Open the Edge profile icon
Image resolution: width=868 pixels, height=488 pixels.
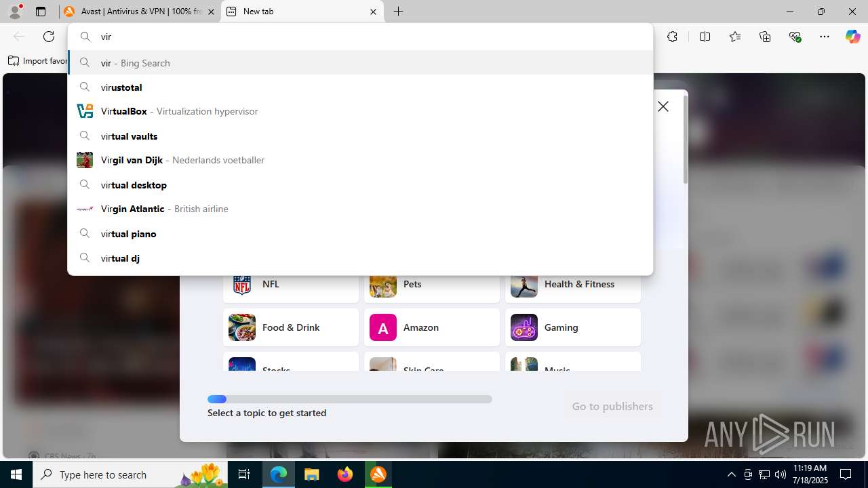pyautogui.click(x=15, y=12)
